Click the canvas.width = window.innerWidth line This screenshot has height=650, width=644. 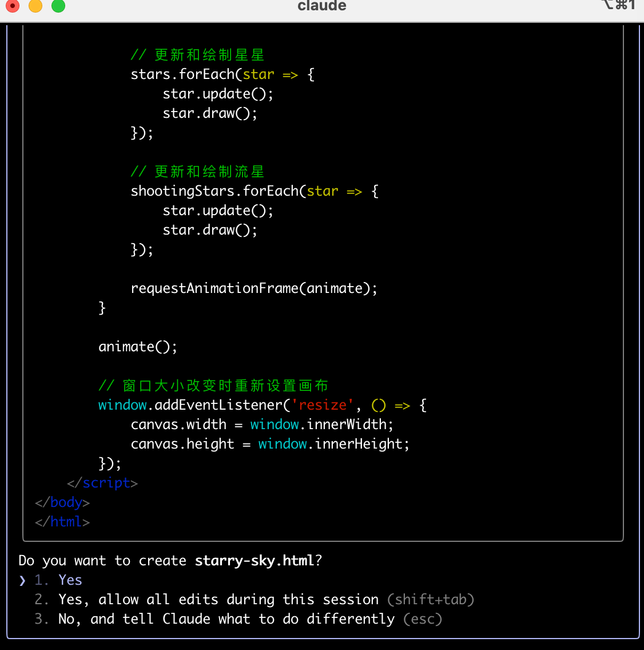(262, 425)
